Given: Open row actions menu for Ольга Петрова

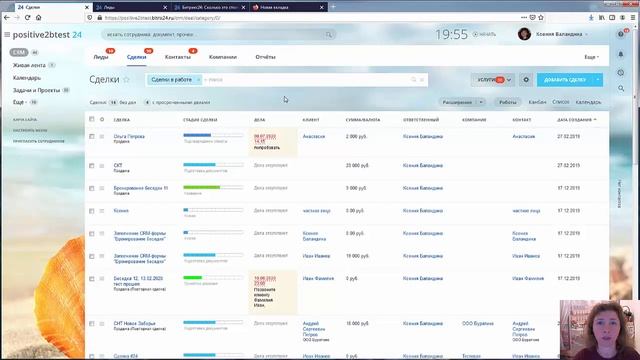Looking at the screenshot, I should click(102, 136).
